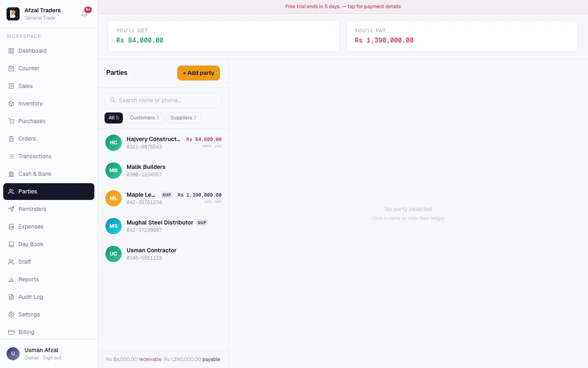
Task: Click the Audit Log document icon
Action: click(11, 297)
